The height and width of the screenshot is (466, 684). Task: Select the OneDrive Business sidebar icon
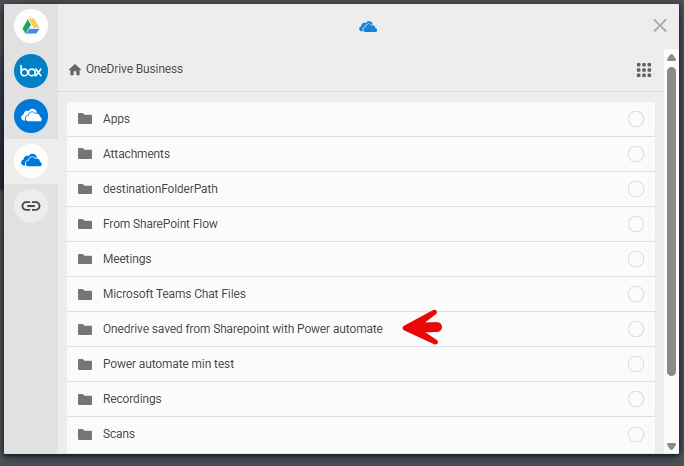pos(31,160)
